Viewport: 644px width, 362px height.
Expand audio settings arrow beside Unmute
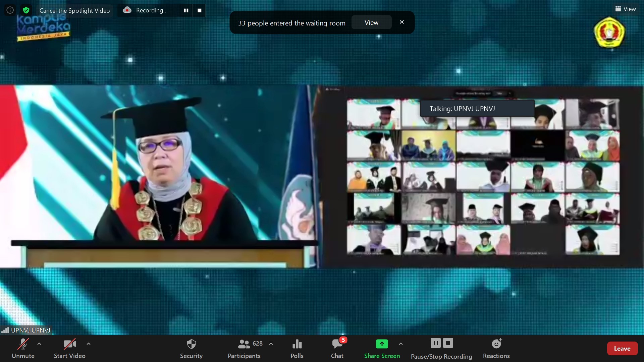(39, 344)
